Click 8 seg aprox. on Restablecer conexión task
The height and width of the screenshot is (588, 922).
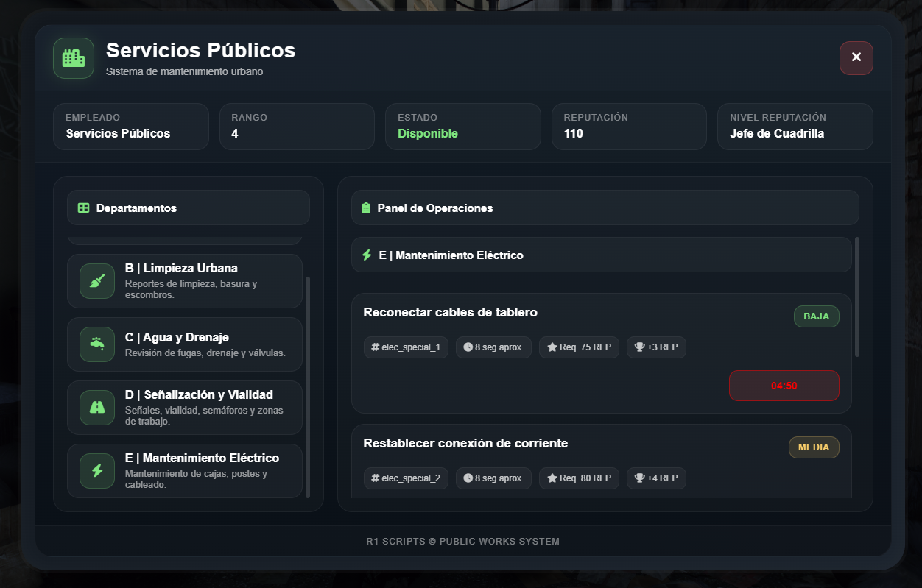point(499,478)
